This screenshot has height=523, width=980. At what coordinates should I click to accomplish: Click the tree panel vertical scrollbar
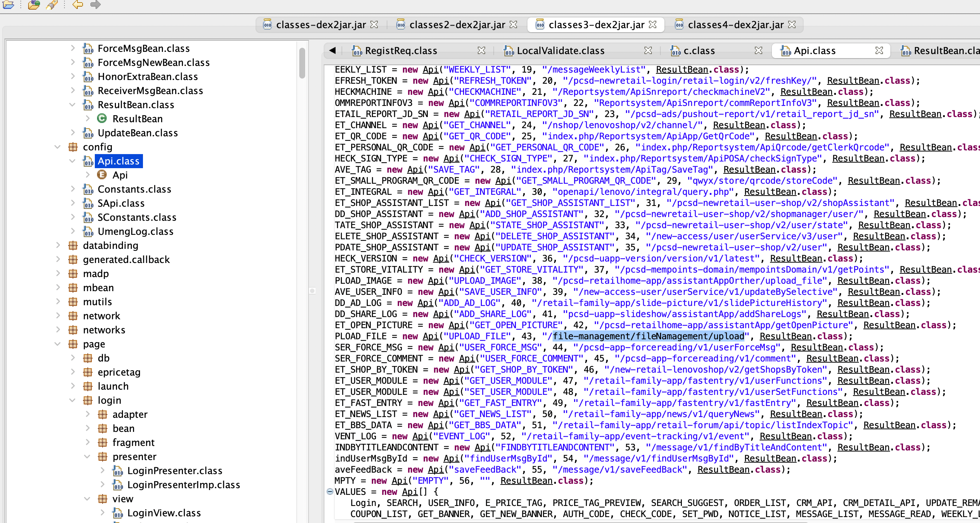(x=302, y=63)
